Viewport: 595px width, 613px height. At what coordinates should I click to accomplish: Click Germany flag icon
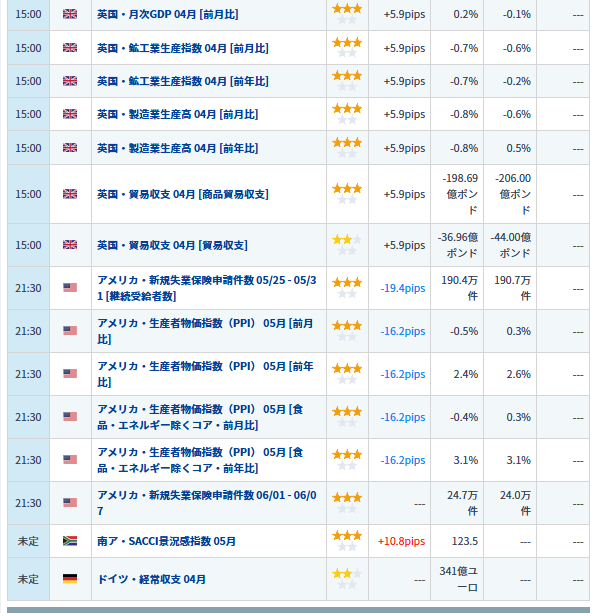70,579
